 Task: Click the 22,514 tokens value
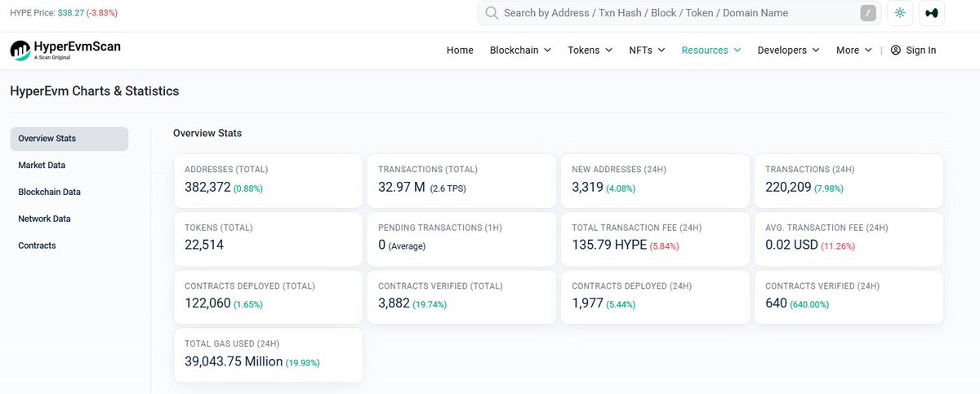pos(204,245)
